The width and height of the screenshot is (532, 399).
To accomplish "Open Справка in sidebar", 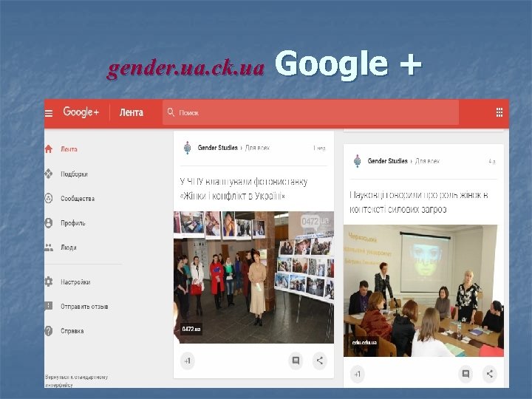I will point(72,331).
